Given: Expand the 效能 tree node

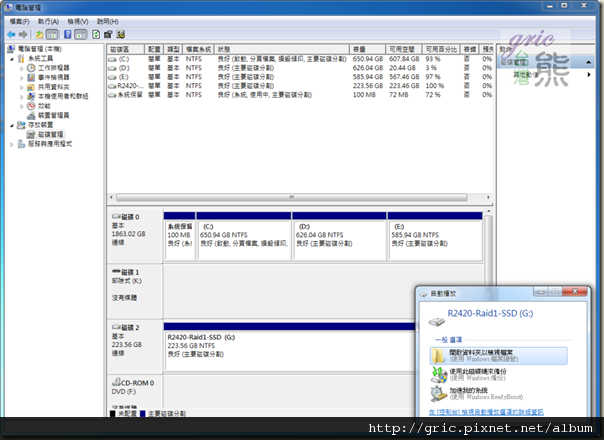Looking at the screenshot, I should coord(22,106).
